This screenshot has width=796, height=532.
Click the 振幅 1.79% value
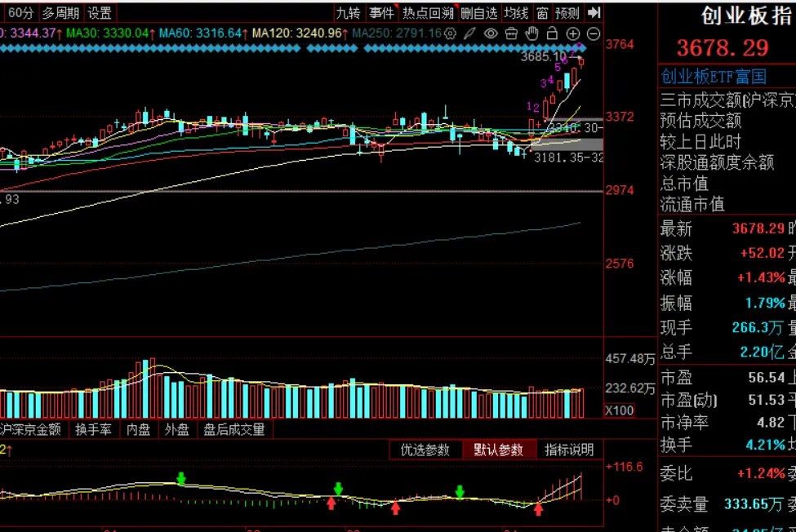click(765, 304)
